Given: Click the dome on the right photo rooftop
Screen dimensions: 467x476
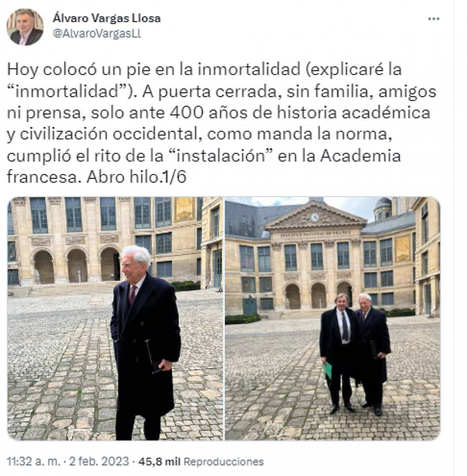Looking at the screenshot, I should (x=382, y=207).
